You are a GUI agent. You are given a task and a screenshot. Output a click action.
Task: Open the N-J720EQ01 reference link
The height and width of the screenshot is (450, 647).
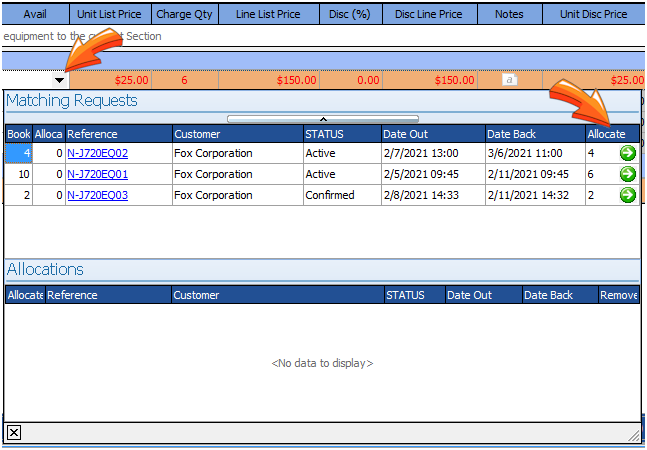(97, 174)
